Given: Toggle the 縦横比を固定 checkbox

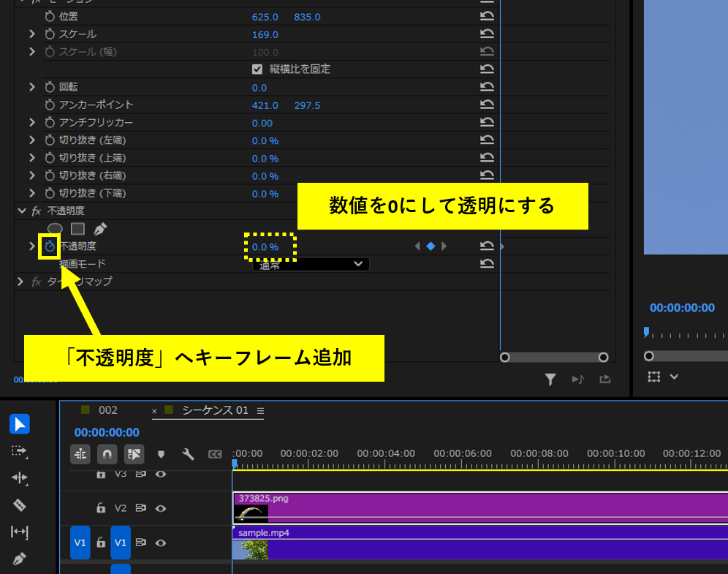Looking at the screenshot, I should coord(257,69).
